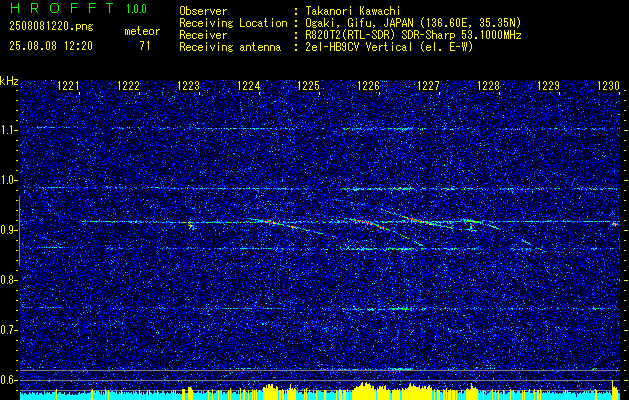Click the HROFFT program title
Image resolution: width=629 pixels, height=400 pixels.
[x=62, y=8]
